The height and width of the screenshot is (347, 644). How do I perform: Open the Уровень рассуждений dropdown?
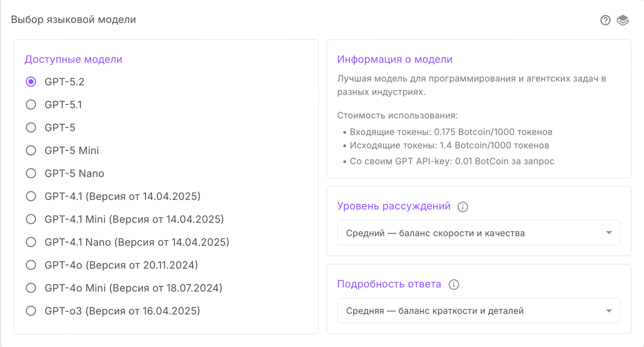click(479, 232)
